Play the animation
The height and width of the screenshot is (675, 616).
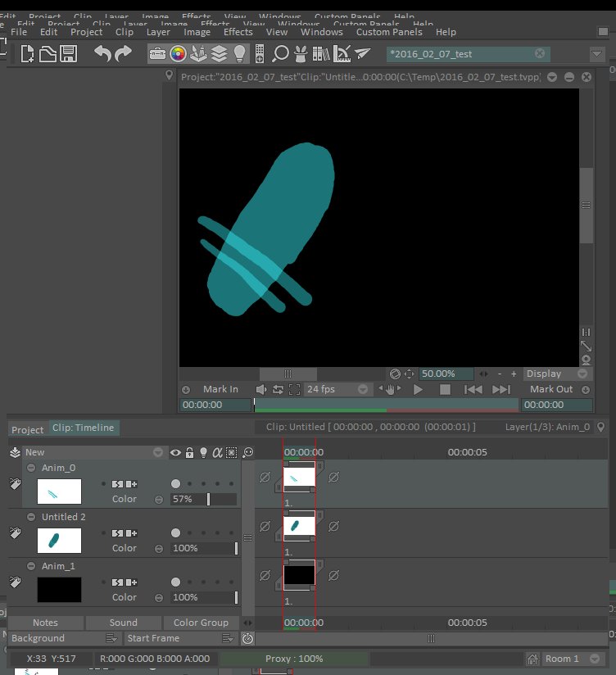click(418, 390)
